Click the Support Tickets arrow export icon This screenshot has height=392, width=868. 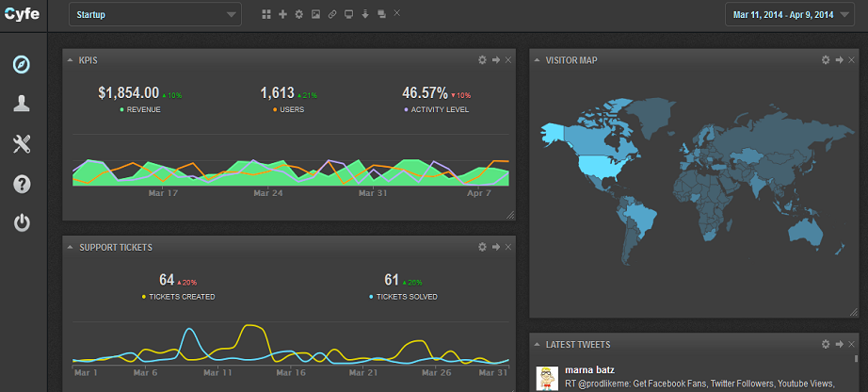pos(496,247)
